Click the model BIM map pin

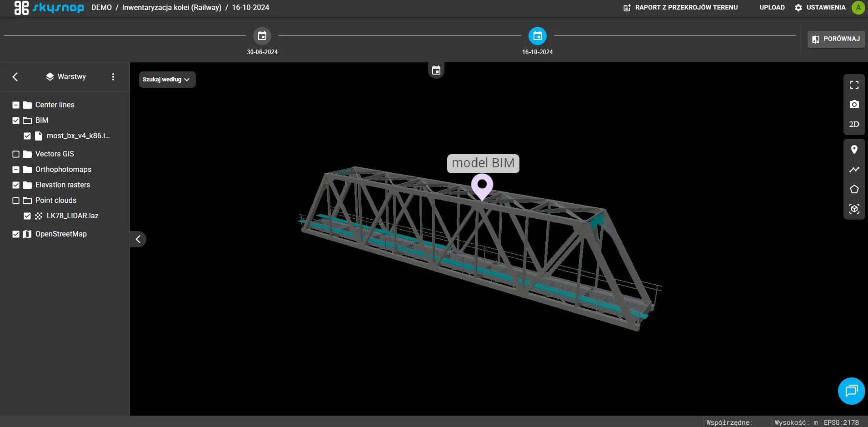pyautogui.click(x=483, y=186)
